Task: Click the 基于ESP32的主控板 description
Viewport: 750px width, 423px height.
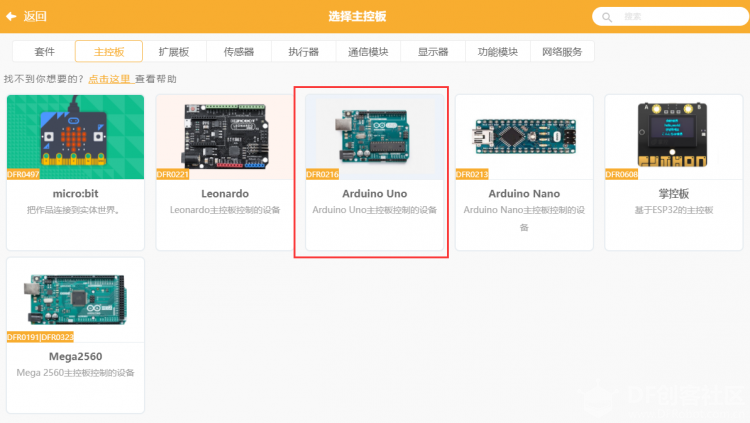Action: [673, 210]
